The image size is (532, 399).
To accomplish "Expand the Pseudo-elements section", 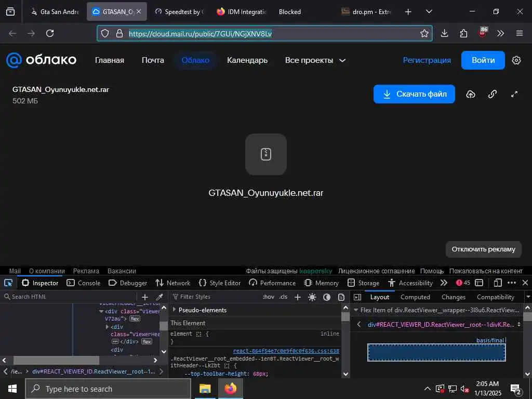I will pyautogui.click(x=174, y=310).
